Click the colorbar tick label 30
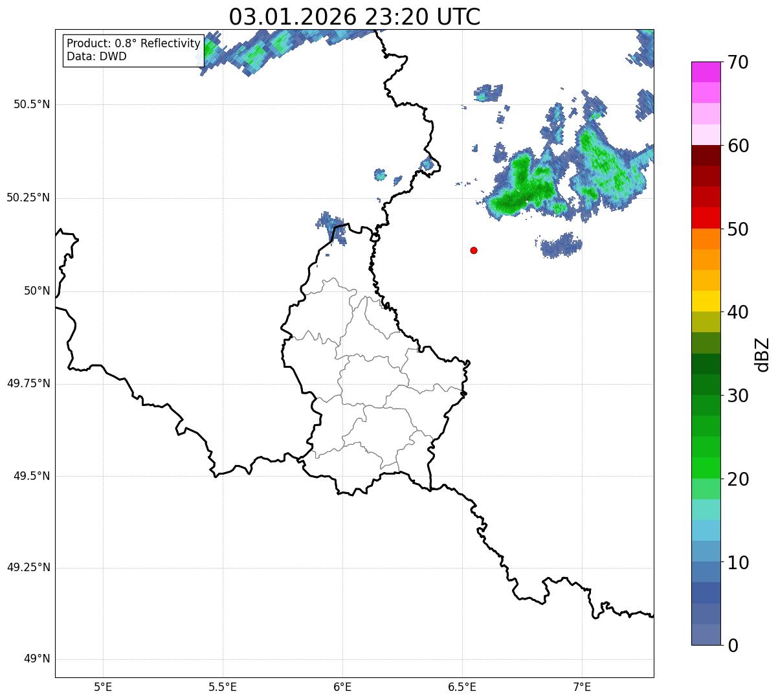This screenshot has height=700, width=778. pyautogui.click(x=738, y=396)
